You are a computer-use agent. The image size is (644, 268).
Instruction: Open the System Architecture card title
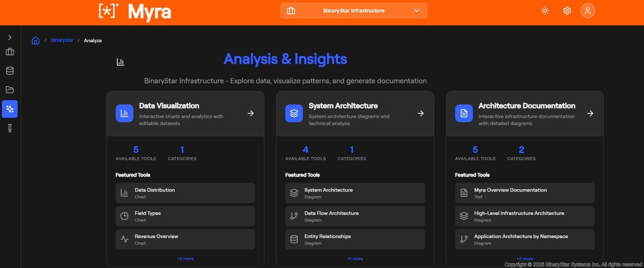tap(343, 106)
